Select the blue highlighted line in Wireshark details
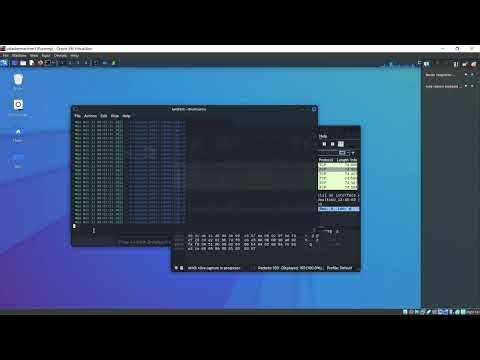The image size is (480, 360). [339, 209]
